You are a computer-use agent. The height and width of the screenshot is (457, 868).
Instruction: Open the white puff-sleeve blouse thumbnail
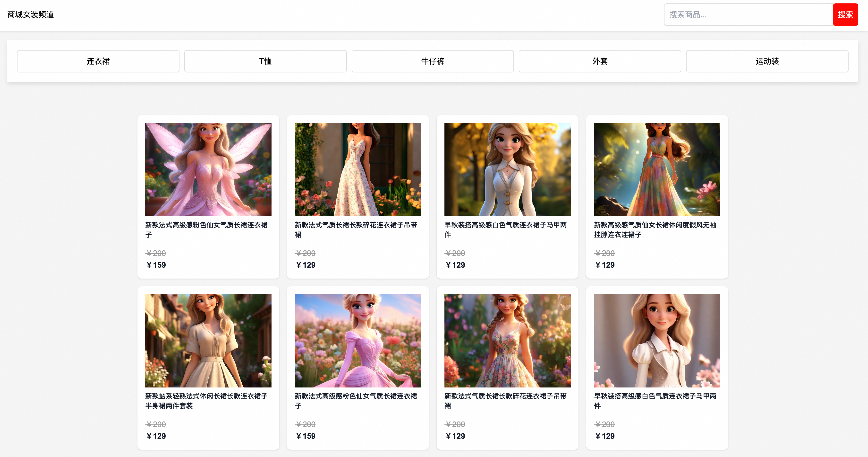(x=657, y=340)
